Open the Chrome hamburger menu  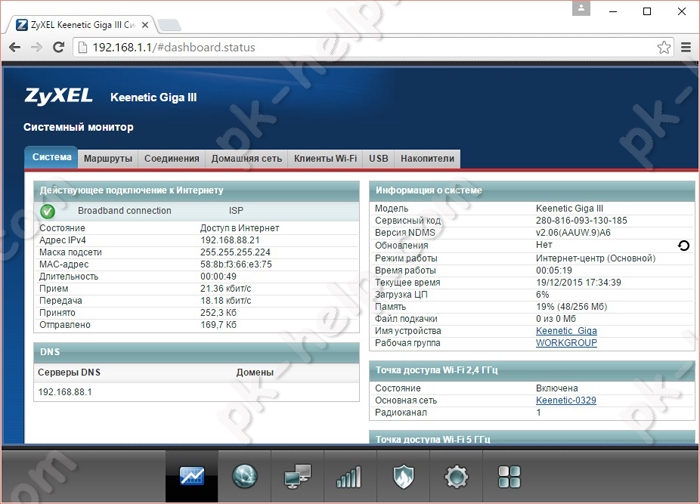coord(686,47)
